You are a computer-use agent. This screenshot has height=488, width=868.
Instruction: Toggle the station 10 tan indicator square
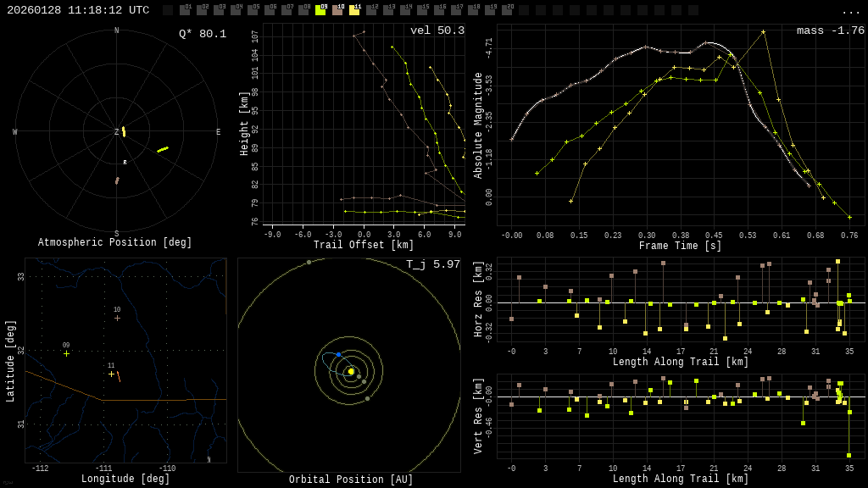coord(337,10)
